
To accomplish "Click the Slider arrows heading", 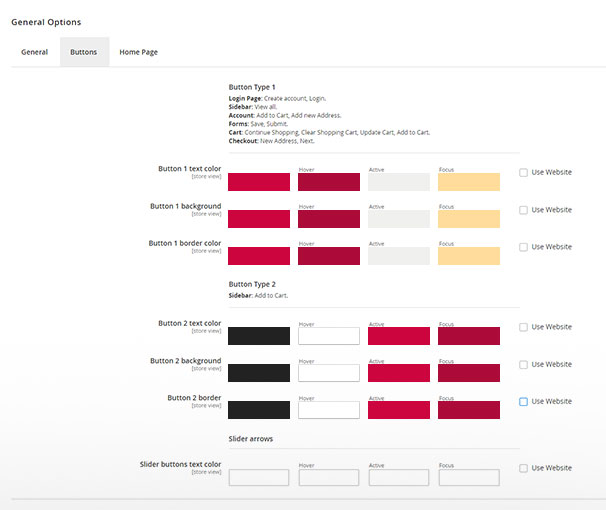I will click(250, 439).
